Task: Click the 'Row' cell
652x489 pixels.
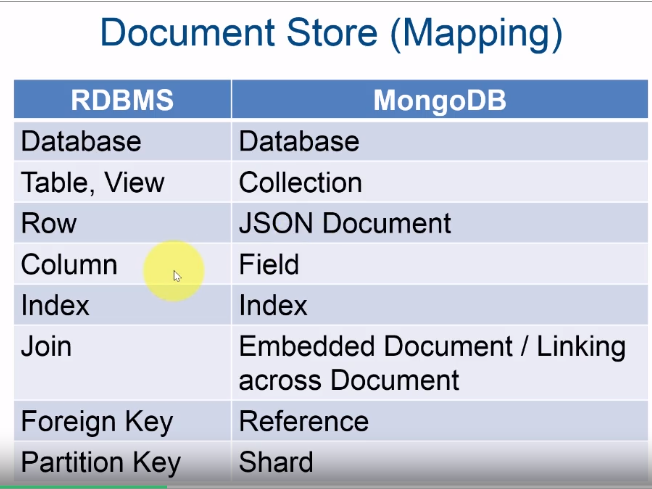Action: [x=122, y=222]
